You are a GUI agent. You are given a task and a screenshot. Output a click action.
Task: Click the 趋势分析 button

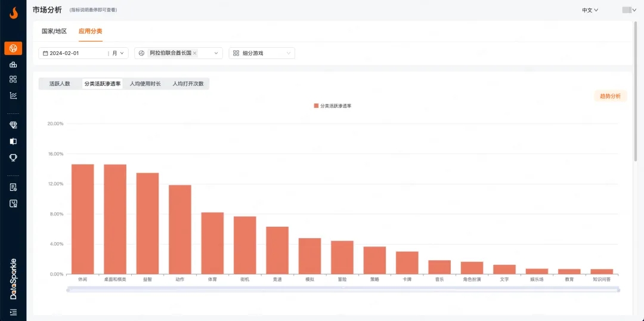610,96
